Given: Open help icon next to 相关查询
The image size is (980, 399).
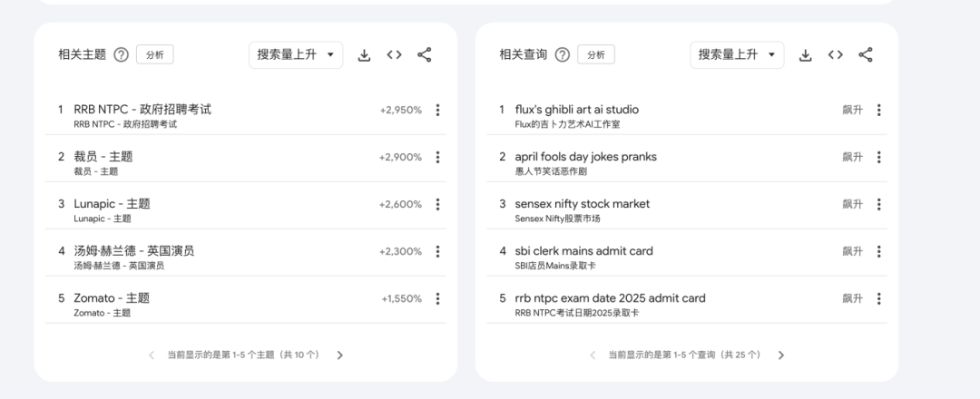Looking at the screenshot, I should (x=562, y=55).
